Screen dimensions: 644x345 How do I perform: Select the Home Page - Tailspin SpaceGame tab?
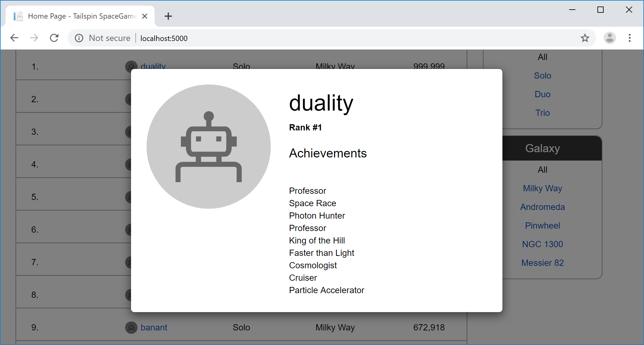[x=80, y=16]
